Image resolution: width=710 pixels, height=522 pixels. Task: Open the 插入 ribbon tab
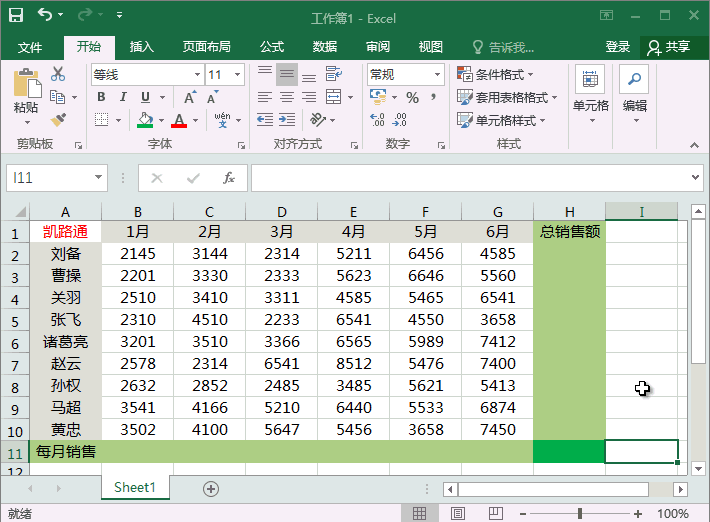pos(142,47)
